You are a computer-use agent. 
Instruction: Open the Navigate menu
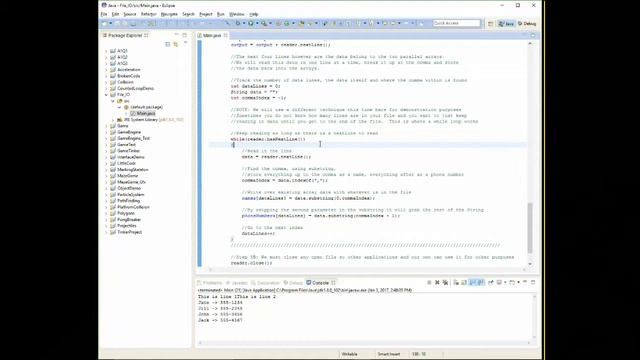169,14
